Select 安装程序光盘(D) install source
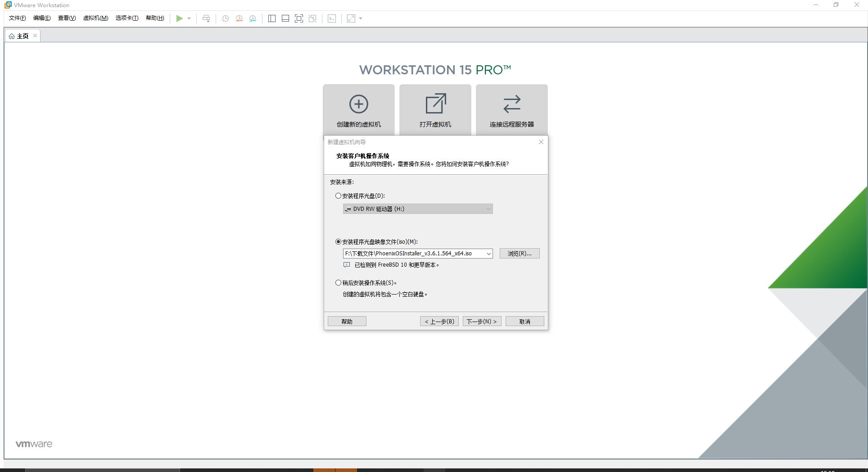 point(338,196)
